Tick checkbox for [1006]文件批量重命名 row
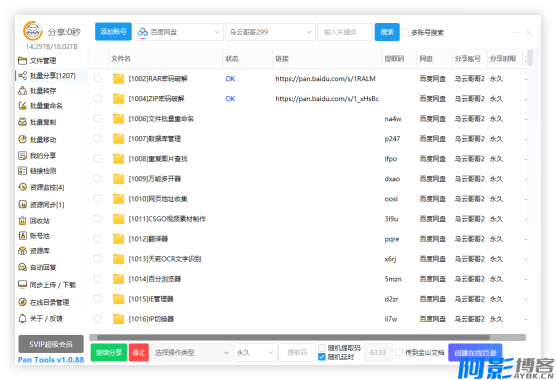 [97, 118]
